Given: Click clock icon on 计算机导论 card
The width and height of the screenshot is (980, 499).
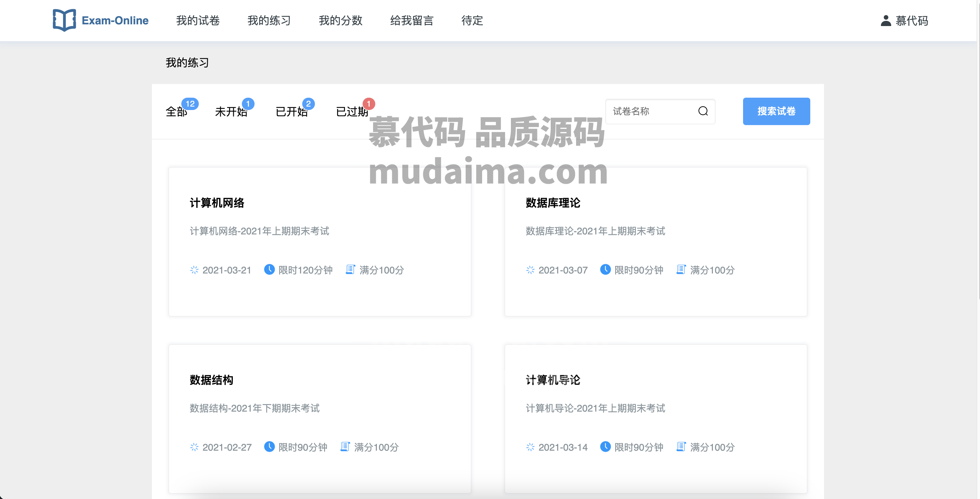Looking at the screenshot, I should [x=605, y=447].
